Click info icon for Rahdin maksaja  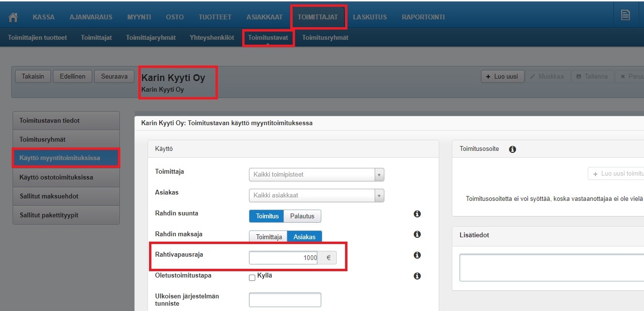coord(416,234)
